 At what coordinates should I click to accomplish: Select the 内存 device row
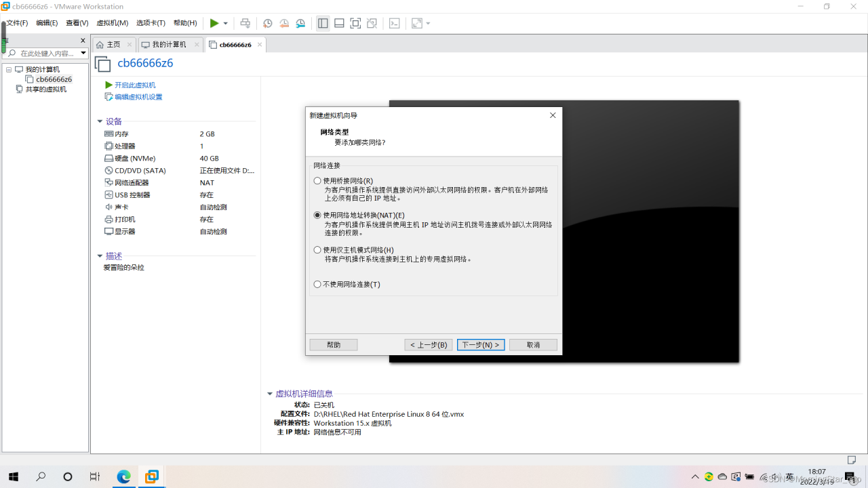point(180,134)
